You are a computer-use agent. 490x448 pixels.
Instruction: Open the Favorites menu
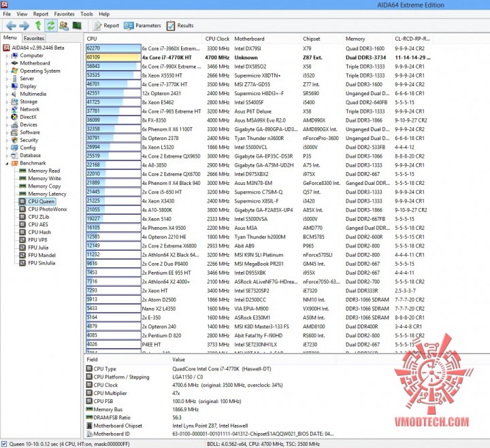64,14
